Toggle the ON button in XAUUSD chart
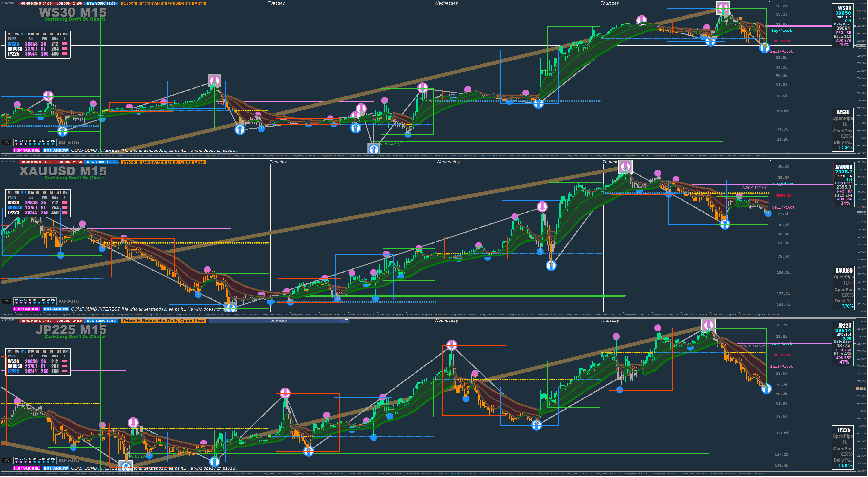This screenshot has width=868, height=477. point(7,301)
